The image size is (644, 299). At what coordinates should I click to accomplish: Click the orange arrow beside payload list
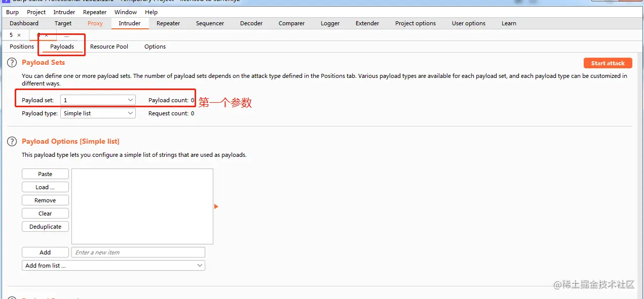pos(216,206)
